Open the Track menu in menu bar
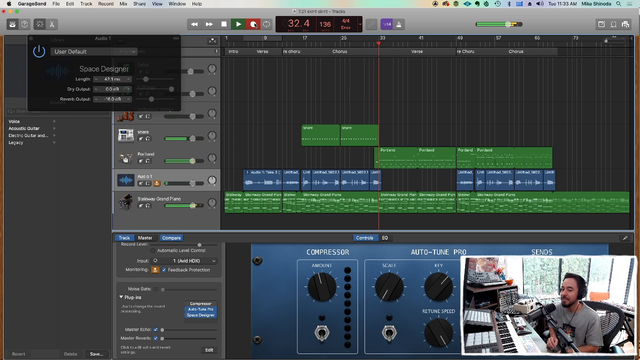The height and width of the screenshot is (360, 640). [86, 4]
